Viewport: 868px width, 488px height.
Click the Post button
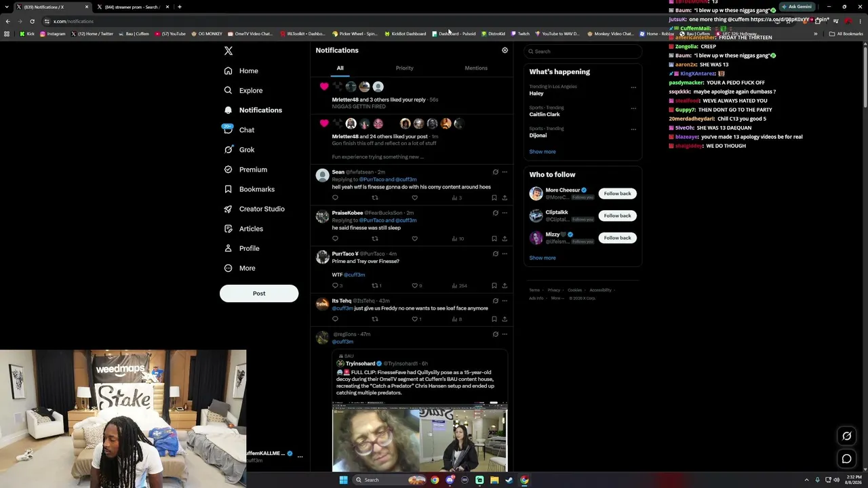(x=259, y=293)
